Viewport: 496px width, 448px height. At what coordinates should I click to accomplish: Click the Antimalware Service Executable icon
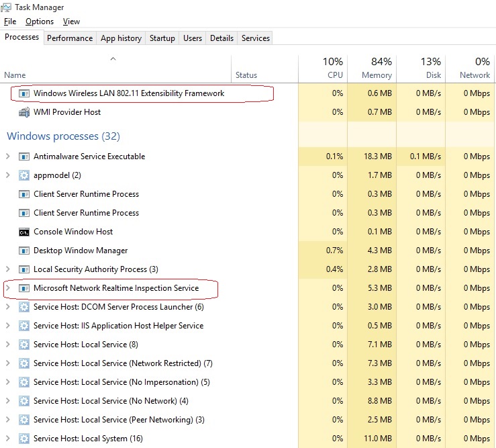point(24,156)
